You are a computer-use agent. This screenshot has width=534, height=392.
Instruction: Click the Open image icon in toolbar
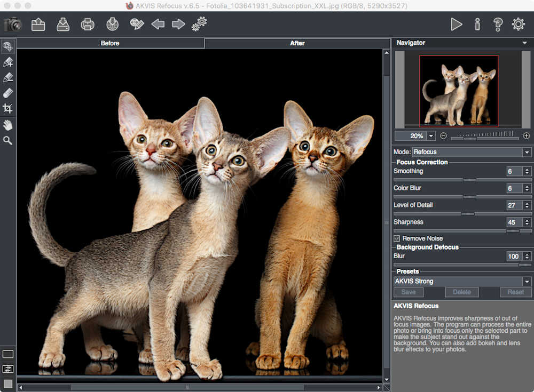(x=38, y=25)
